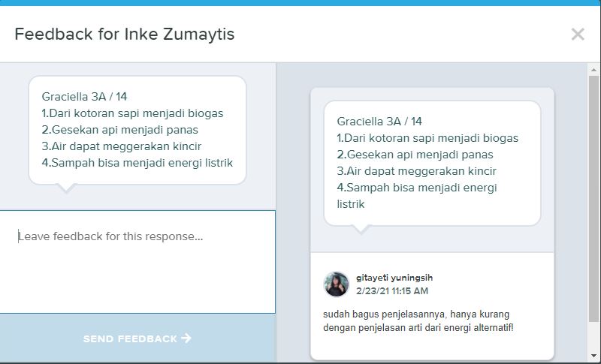Click the arrow icon on Send Feedback

coord(186,338)
